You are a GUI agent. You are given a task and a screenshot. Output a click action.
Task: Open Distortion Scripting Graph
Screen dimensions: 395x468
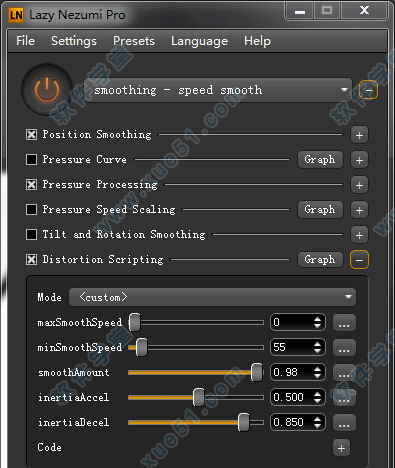(320, 259)
